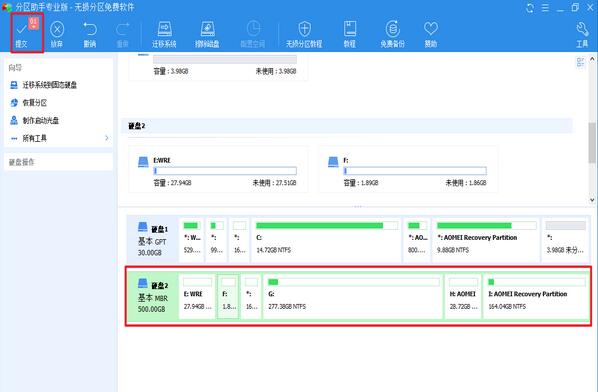Expand the 所有工具 chevron arrow
The height and width of the screenshot is (392, 598).
(x=107, y=138)
